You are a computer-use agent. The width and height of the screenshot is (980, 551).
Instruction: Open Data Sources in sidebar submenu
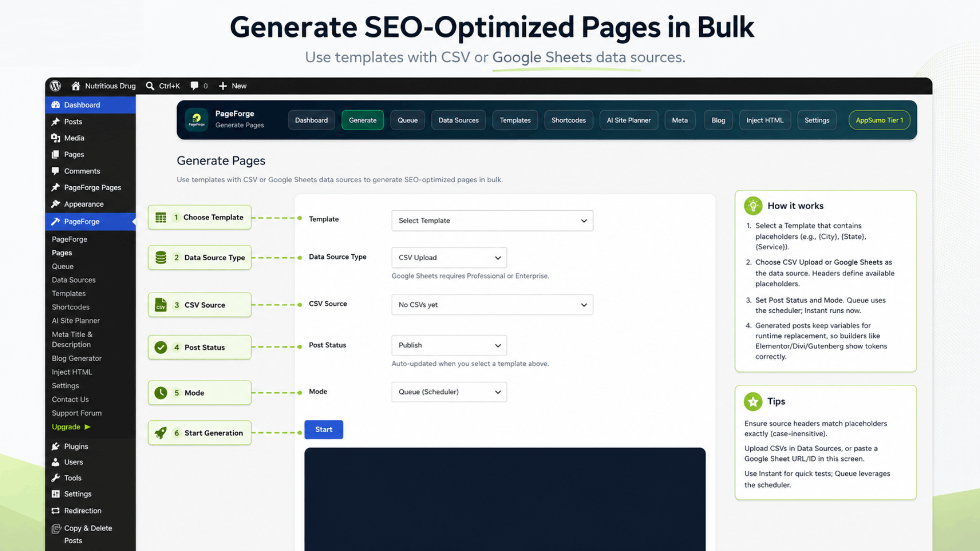pyautogui.click(x=73, y=280)
